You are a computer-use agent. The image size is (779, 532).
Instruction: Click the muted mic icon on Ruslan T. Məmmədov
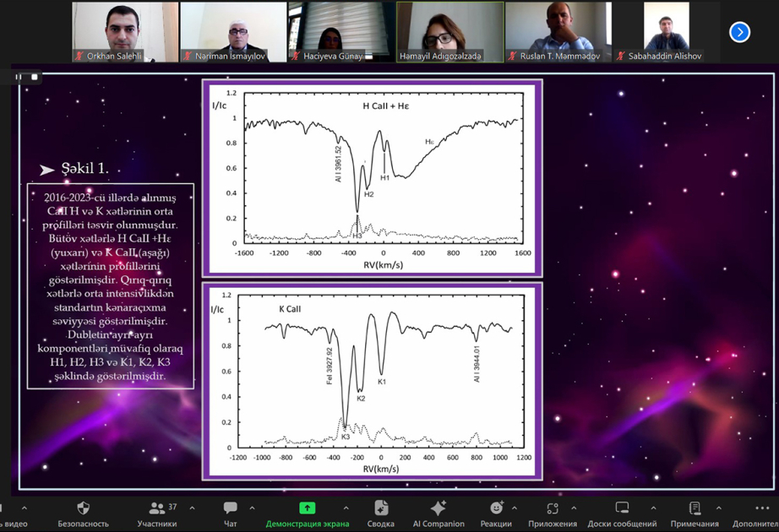(x=512, y=56)
